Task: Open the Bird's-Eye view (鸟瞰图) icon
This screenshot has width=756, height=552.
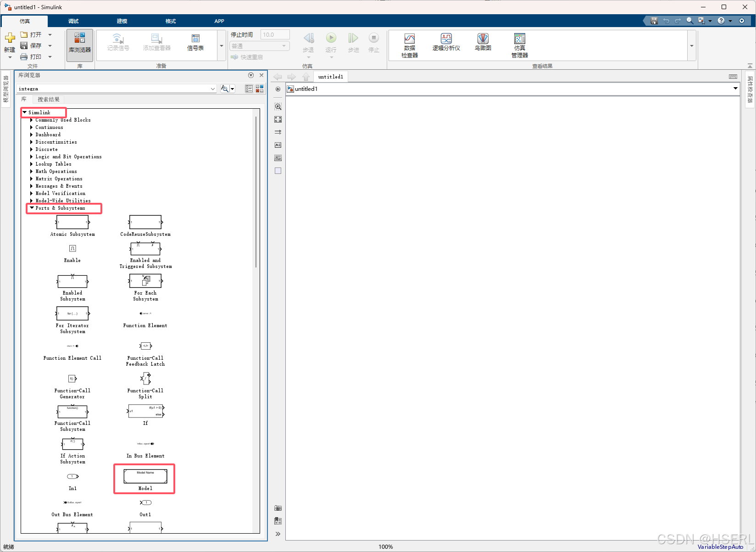Action: 483,42
